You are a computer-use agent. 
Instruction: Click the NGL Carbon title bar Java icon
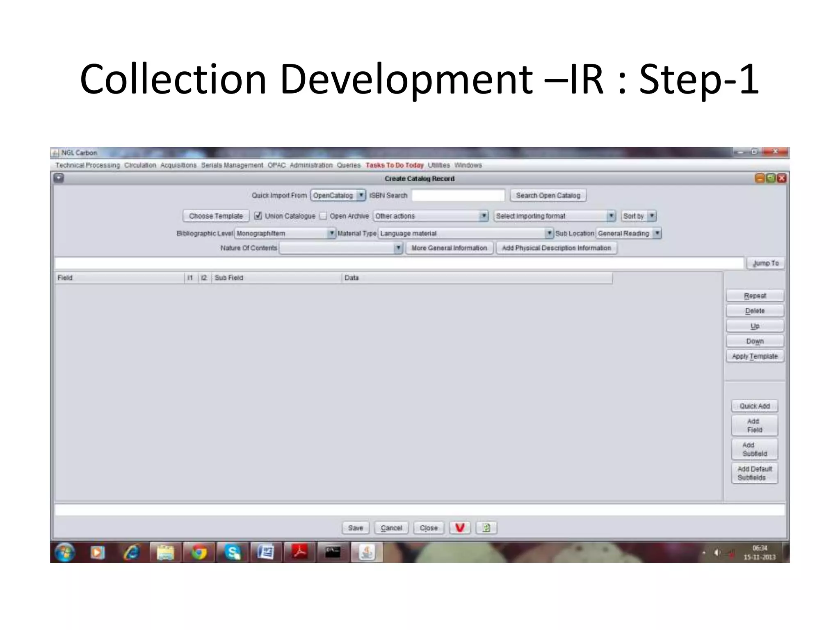click(55, 153)
